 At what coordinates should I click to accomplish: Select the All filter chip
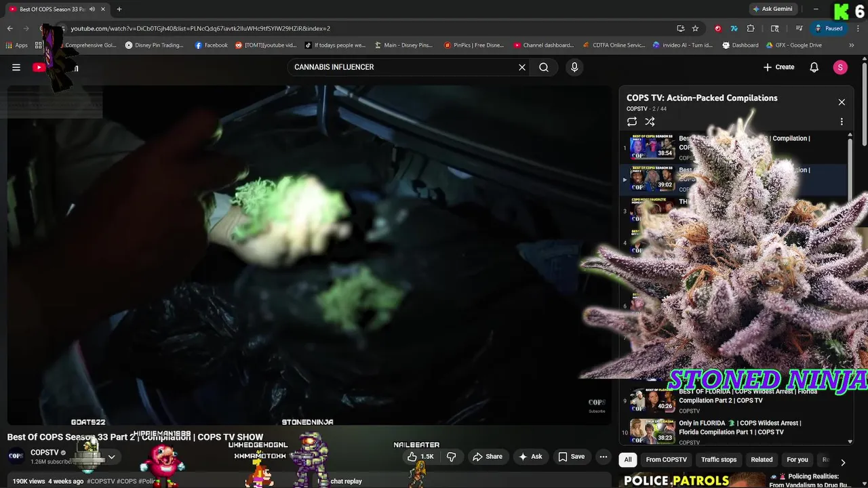[628, 460]
